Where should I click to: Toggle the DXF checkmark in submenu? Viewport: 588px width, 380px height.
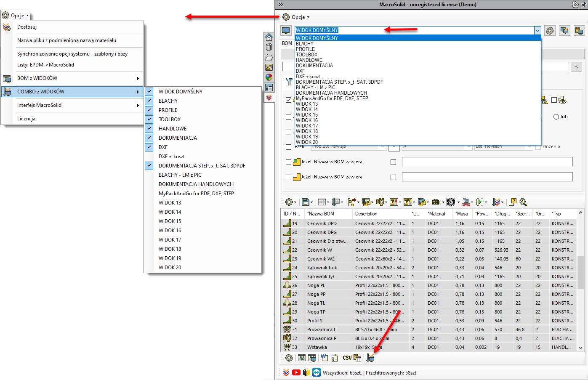pyautogui.click(x=149, y=147)
